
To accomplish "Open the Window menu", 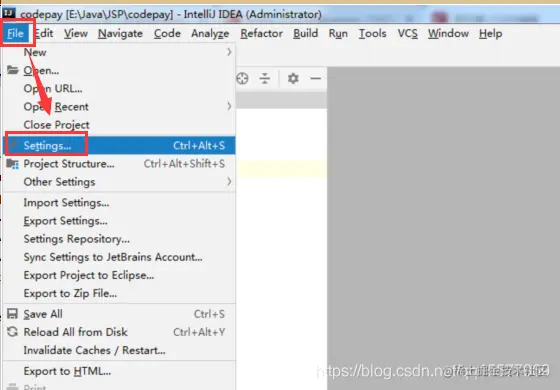I will 448,34.
